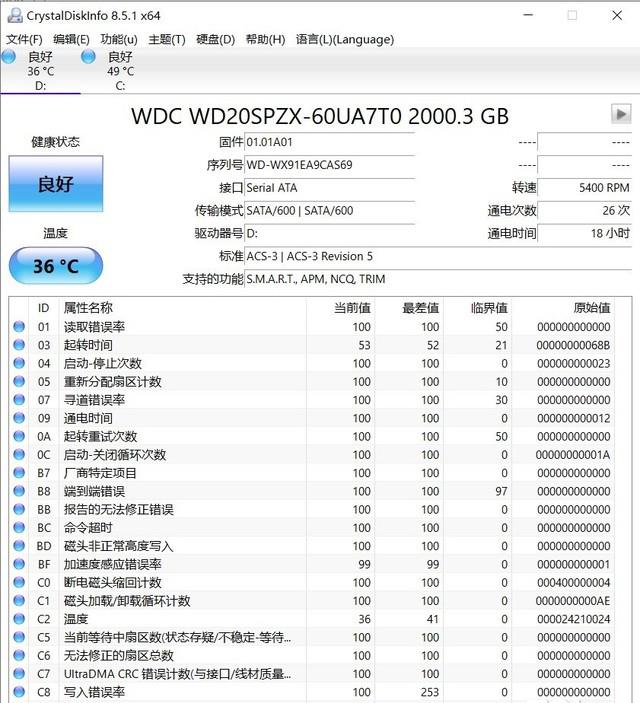Select the 重新分配扇区计数 attribute name

point(112,382)
